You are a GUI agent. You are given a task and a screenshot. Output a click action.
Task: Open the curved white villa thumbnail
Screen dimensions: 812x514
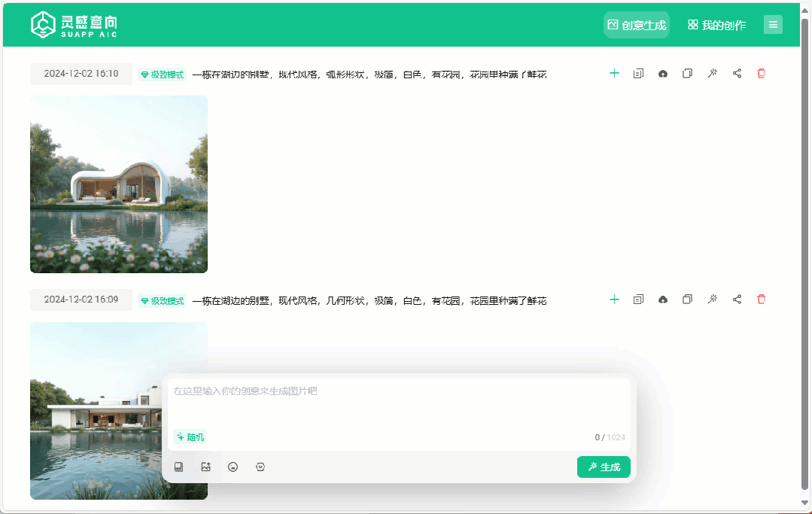(119, 184)
